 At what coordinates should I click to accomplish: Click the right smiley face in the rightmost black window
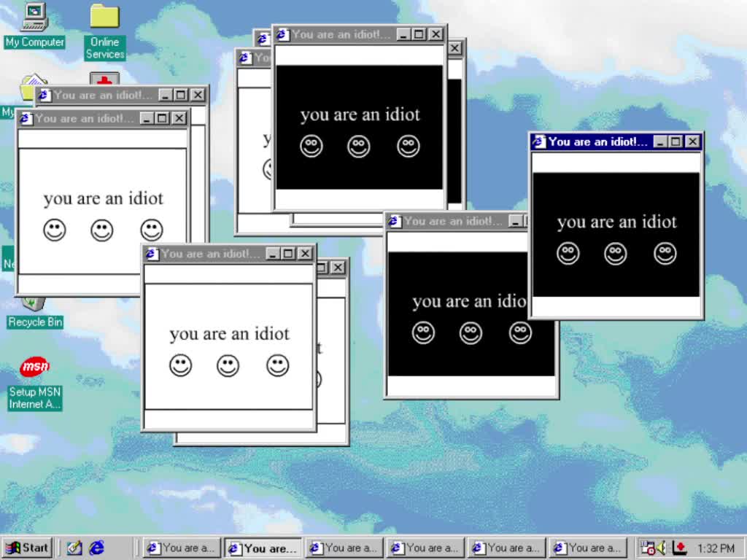(665, 254)
